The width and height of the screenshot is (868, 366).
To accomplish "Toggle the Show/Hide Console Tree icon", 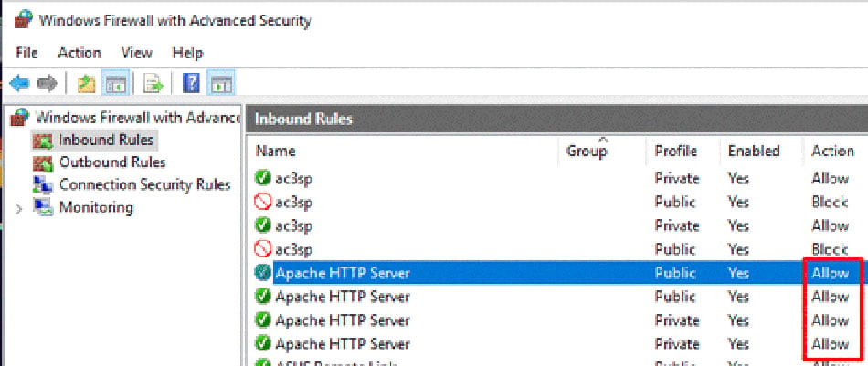I will [116, 84].
